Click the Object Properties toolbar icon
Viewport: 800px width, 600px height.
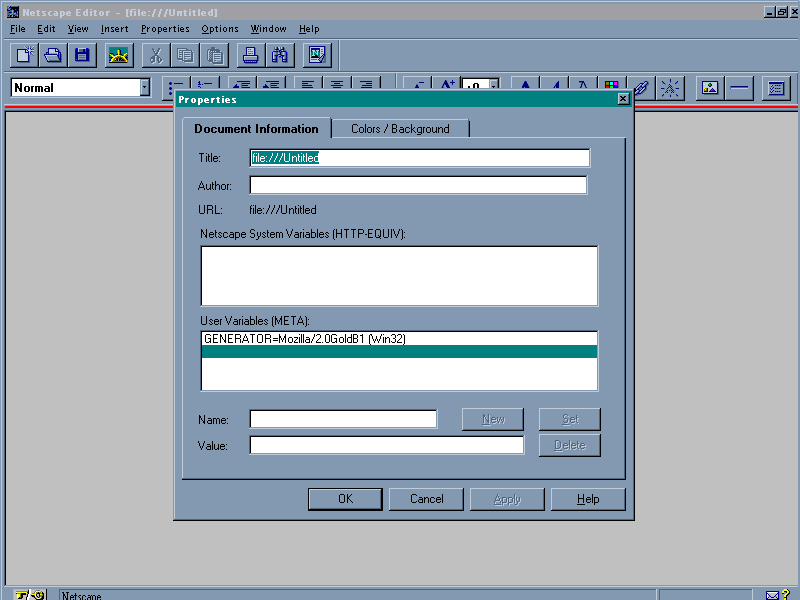775,88
